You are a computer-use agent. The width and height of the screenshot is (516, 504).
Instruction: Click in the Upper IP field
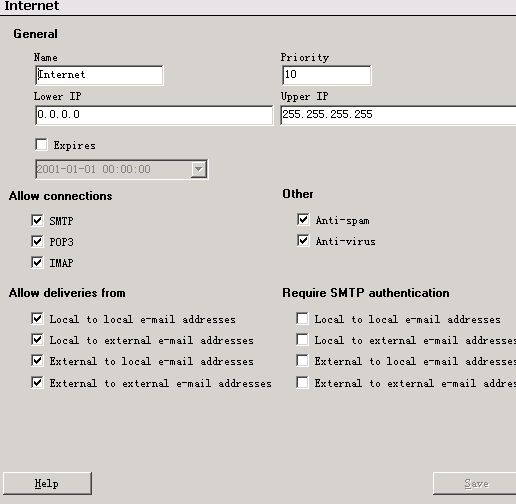pos(398,115)
